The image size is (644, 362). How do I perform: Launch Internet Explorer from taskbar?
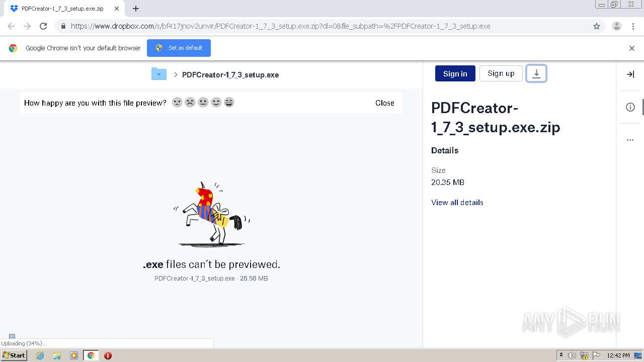pos(40,355)
